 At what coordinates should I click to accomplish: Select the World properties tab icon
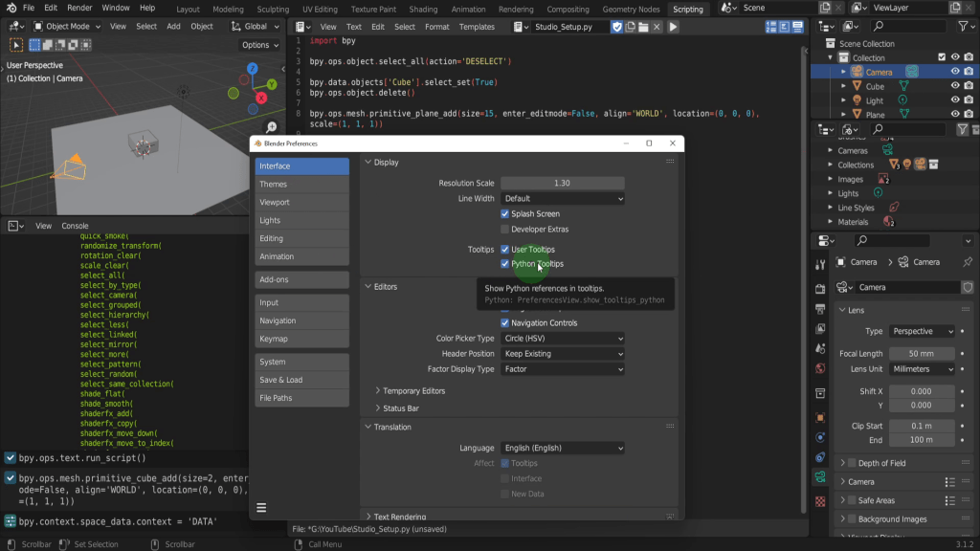pos(820,368)
